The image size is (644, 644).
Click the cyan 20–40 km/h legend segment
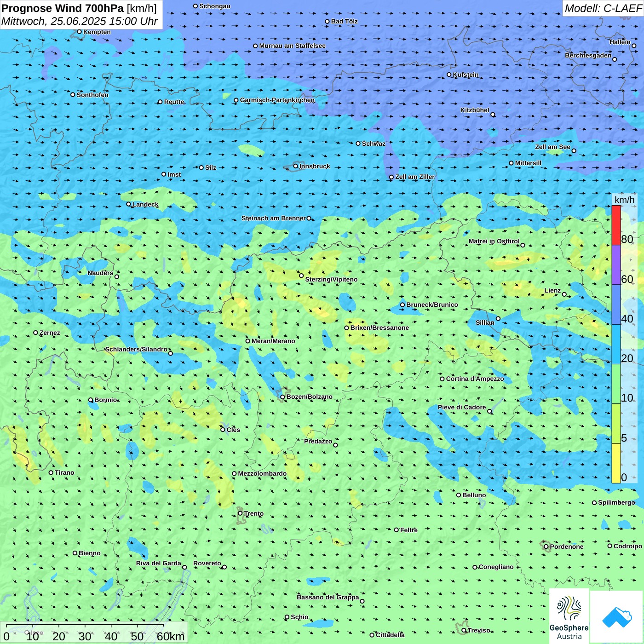(616, 345)
